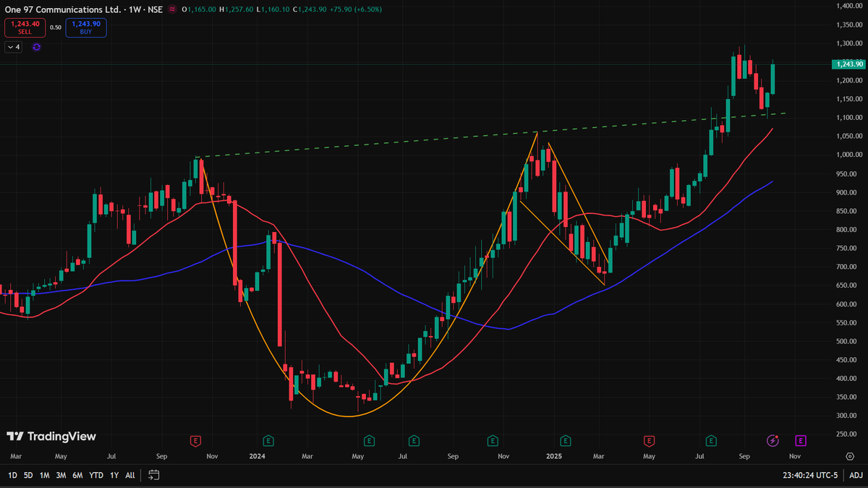
Task: Click the purple replay sync icon
Action: (x=36, y=47)
